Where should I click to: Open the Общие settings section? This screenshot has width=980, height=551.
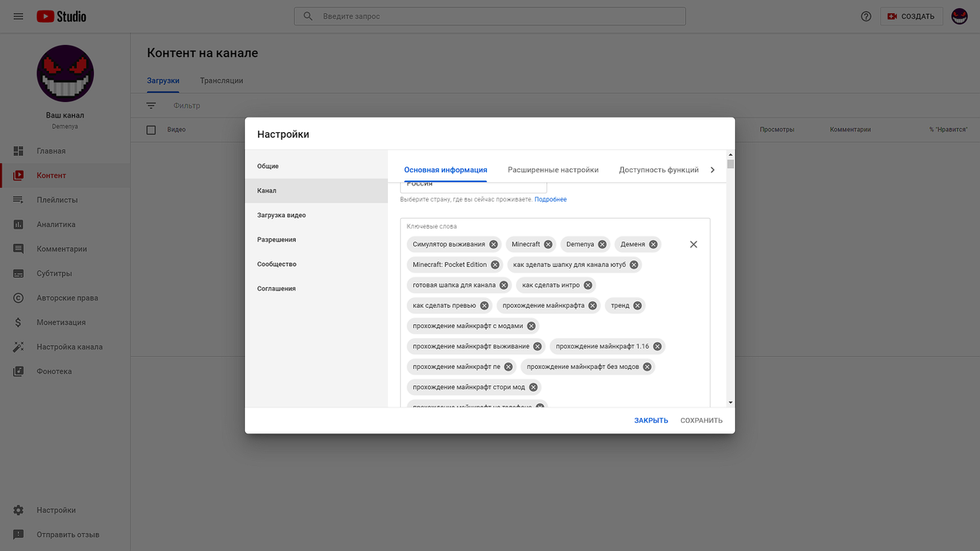pos(316,166)
